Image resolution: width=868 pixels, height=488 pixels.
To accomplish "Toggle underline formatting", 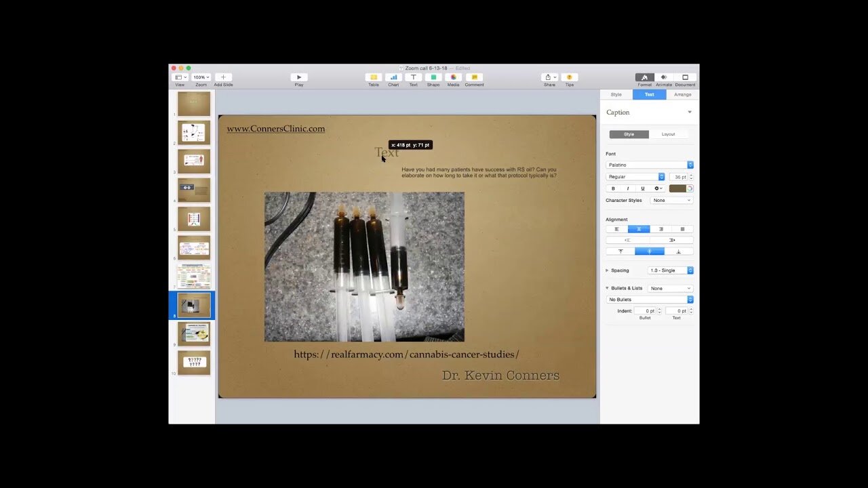I will 643,188.
